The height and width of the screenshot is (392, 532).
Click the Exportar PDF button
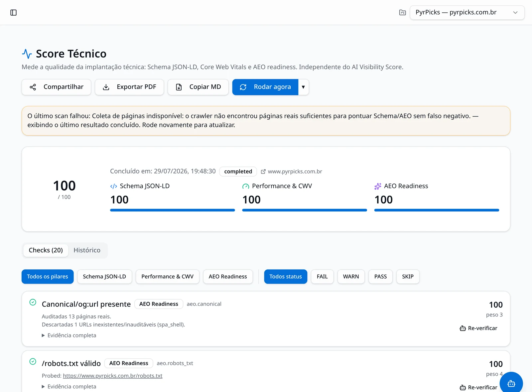tap(129, 87)
